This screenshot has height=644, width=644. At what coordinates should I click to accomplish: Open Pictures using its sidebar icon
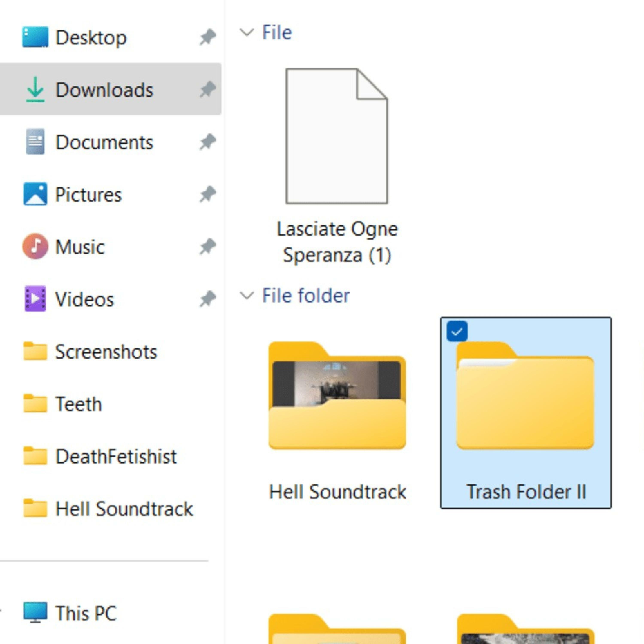(x=35, y=194)
